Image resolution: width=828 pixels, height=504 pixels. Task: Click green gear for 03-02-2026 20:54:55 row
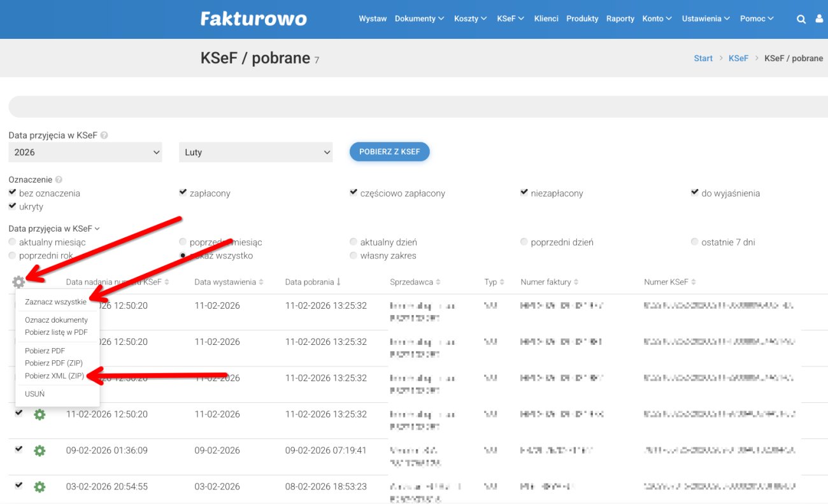click(x=39, y=487)
